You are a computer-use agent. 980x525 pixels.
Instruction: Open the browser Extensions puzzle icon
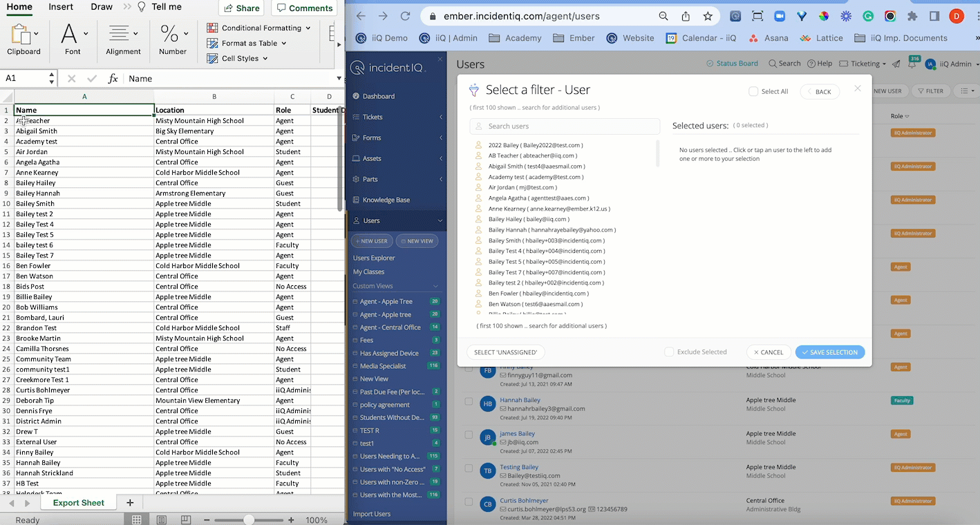coord(912,16)
